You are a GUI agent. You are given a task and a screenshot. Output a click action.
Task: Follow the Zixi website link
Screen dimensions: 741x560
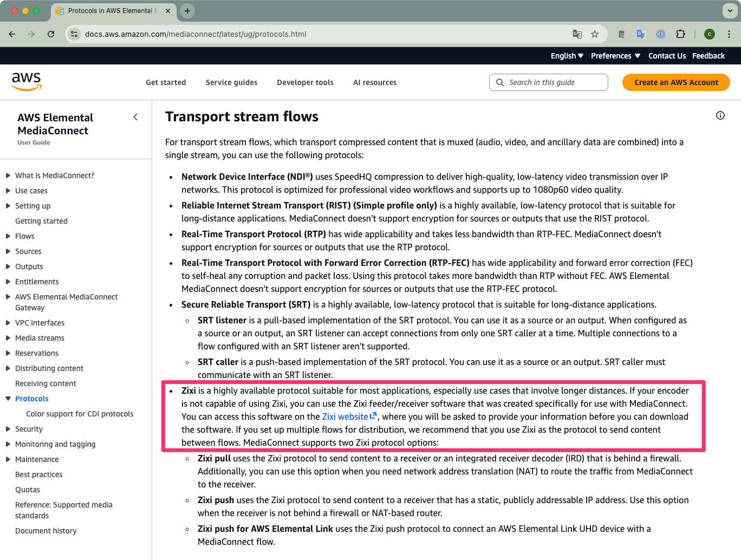coord(349,416)
